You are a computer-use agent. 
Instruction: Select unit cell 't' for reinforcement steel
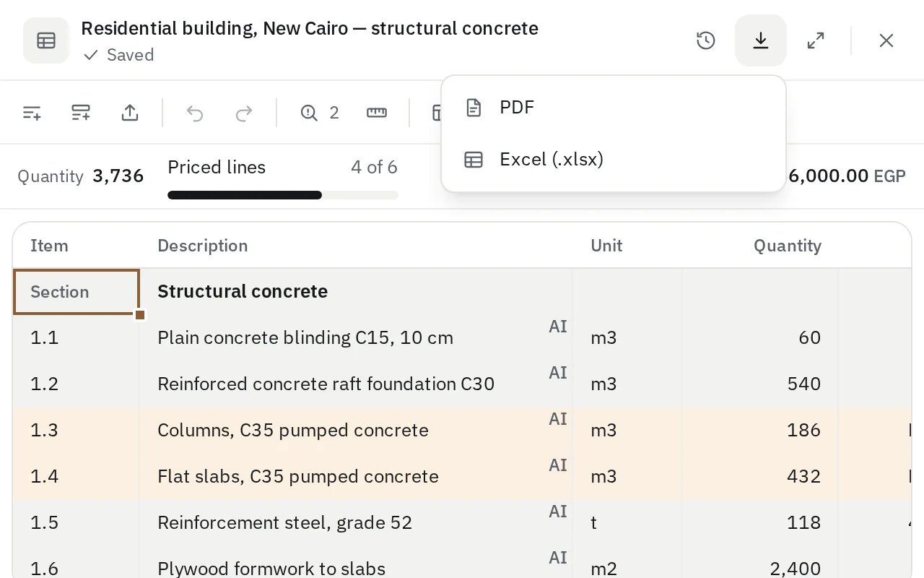pos(628,523)
